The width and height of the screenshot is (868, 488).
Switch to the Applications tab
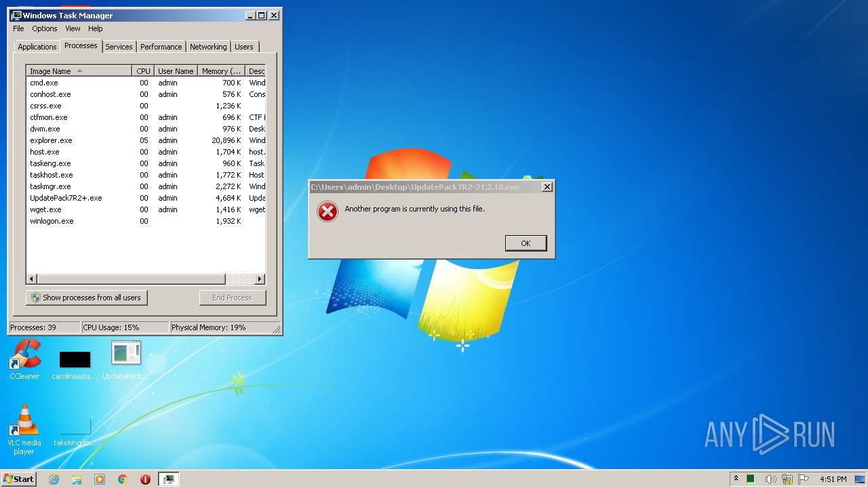coord(37,47)
